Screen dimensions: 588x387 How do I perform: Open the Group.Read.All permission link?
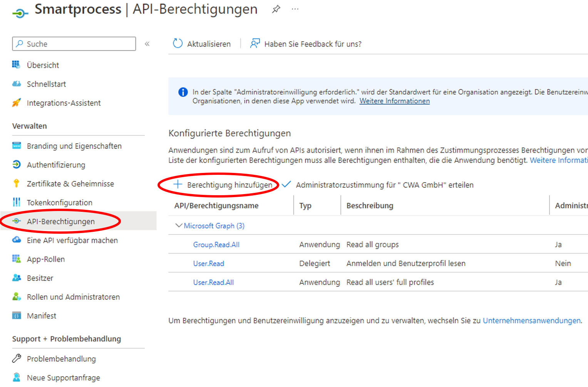pyautogui.click(x=216, y=245)
